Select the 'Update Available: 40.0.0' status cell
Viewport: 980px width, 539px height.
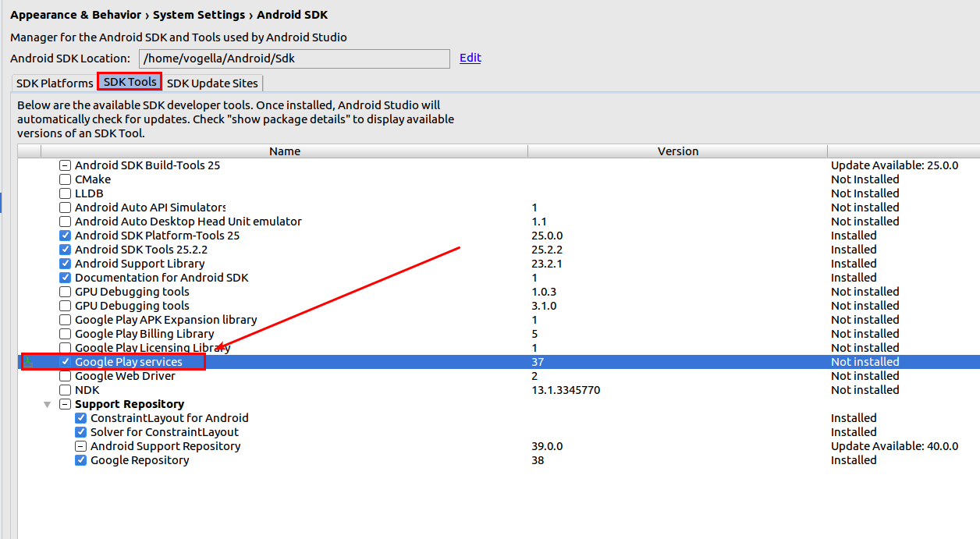pos(894,446)
